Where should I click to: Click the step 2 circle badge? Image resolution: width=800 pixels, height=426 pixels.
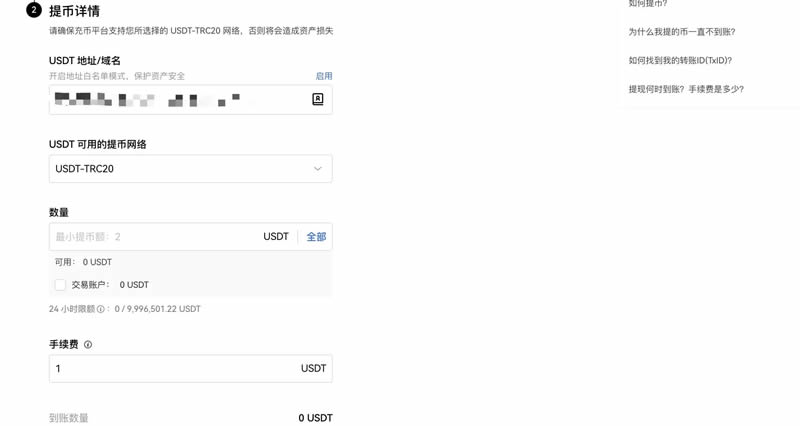pos(34,10)
